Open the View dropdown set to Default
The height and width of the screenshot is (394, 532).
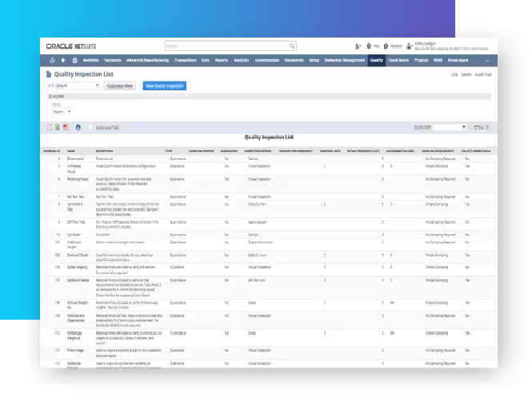[78, 85]
